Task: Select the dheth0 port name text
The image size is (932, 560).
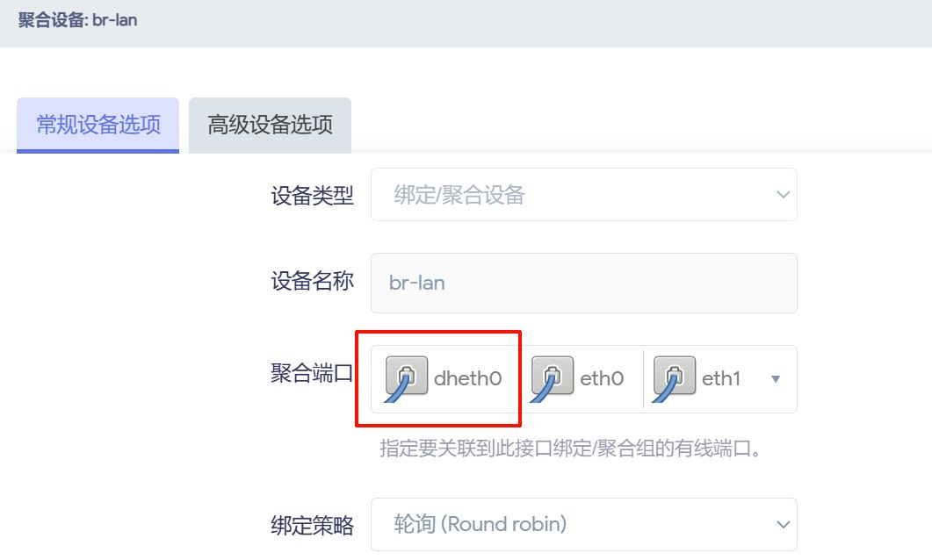Action: pyautogui.click(x=467, y=379)
